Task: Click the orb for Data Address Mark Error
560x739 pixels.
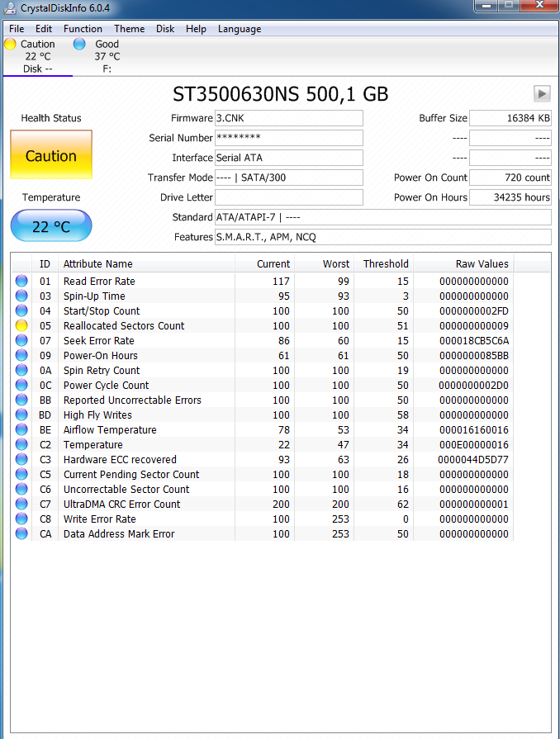Action: [21, 533]
